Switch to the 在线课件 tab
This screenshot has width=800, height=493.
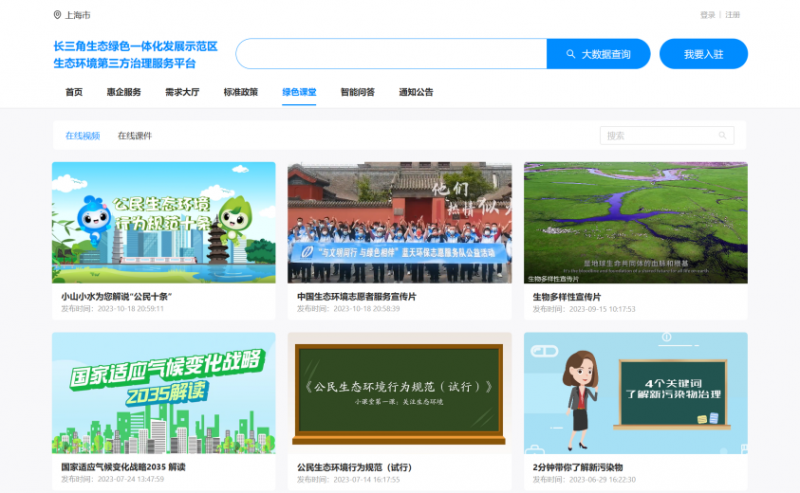[135, 135]
